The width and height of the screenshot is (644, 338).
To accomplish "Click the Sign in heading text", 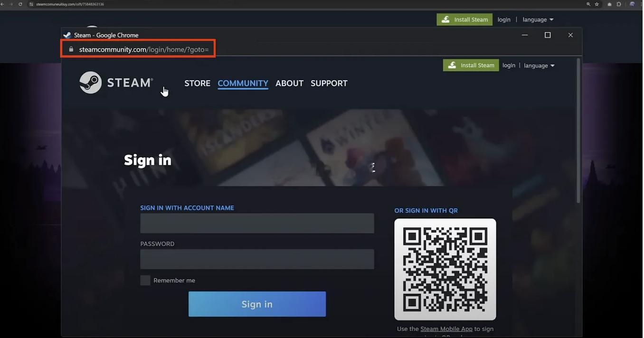I will 148,160.
